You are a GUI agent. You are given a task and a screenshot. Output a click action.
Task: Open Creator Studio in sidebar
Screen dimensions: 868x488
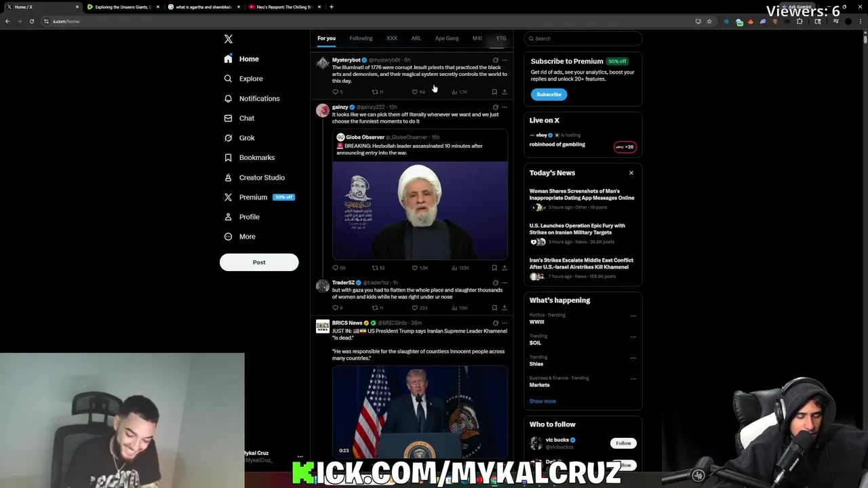pyautogui.click(x=254, y=178)
